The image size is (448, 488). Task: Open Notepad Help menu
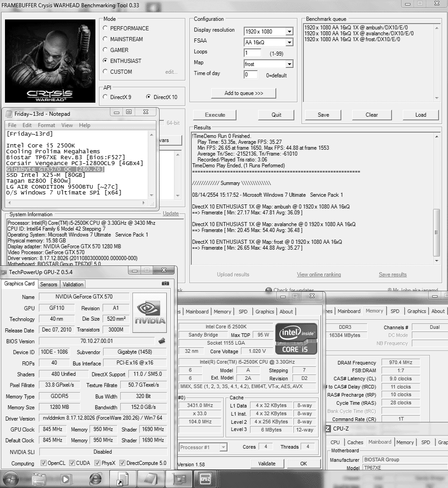[85, 125]
